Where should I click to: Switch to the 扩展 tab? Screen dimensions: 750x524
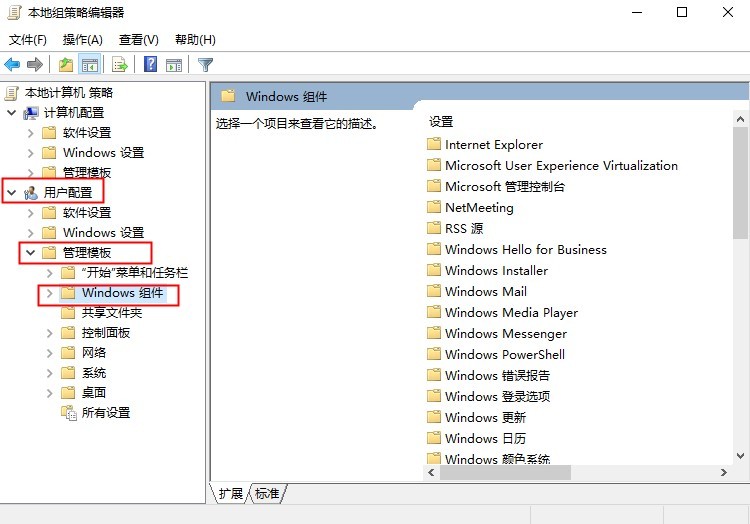230,493
